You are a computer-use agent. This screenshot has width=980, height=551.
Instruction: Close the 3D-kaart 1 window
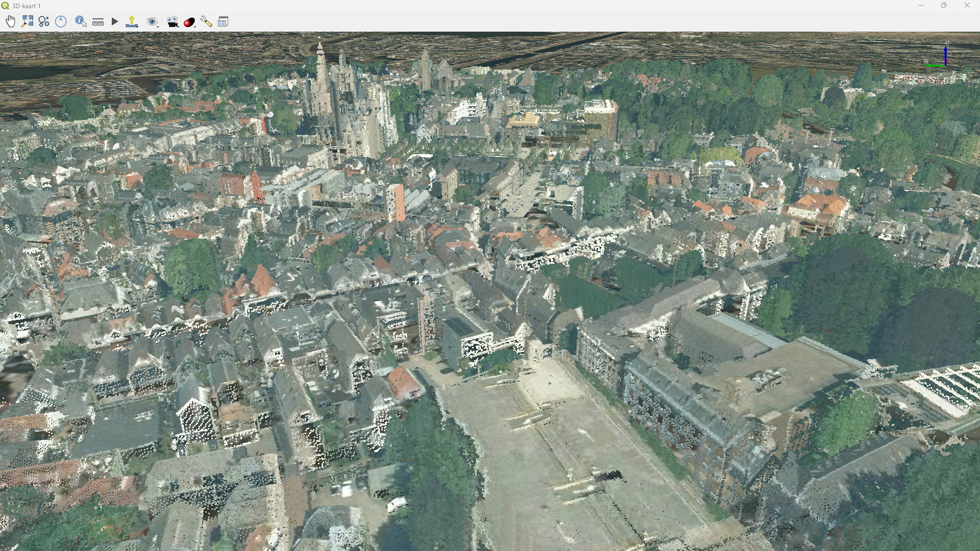(967, 6)
